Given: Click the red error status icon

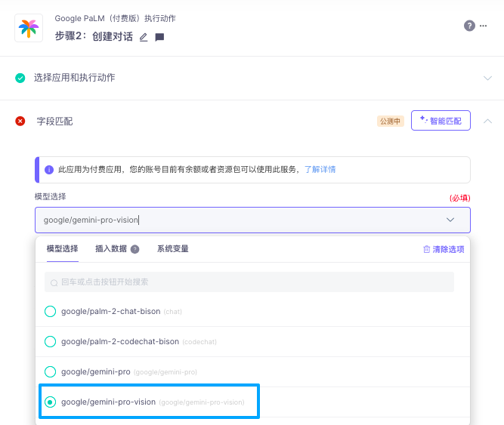Looking at the screenshot, I should (20, 121).
